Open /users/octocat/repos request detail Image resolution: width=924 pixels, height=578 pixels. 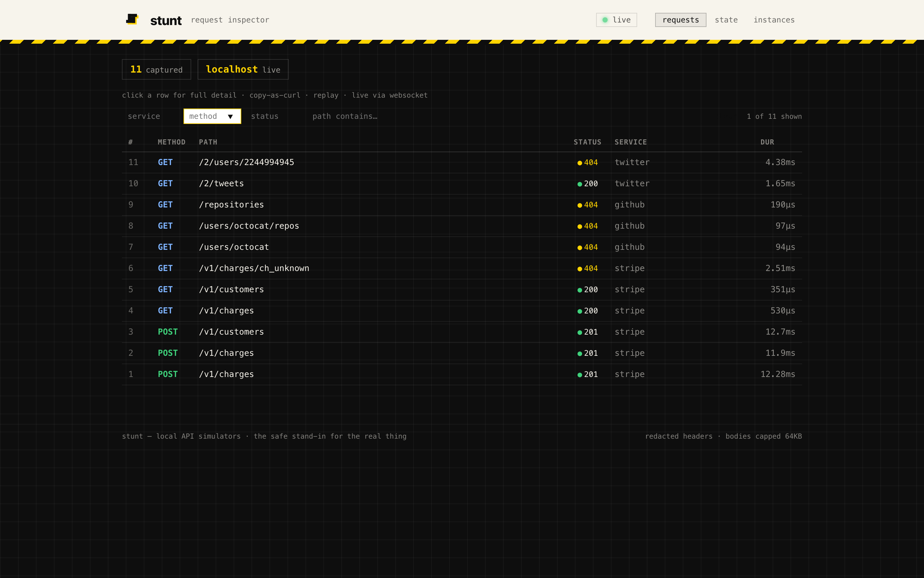[462, 226]
